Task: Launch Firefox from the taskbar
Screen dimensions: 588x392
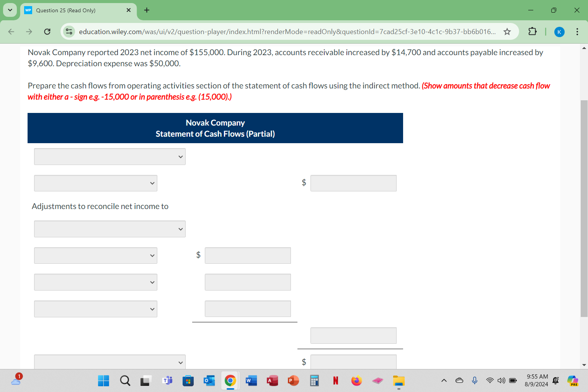Action: (x=356, y=381)
